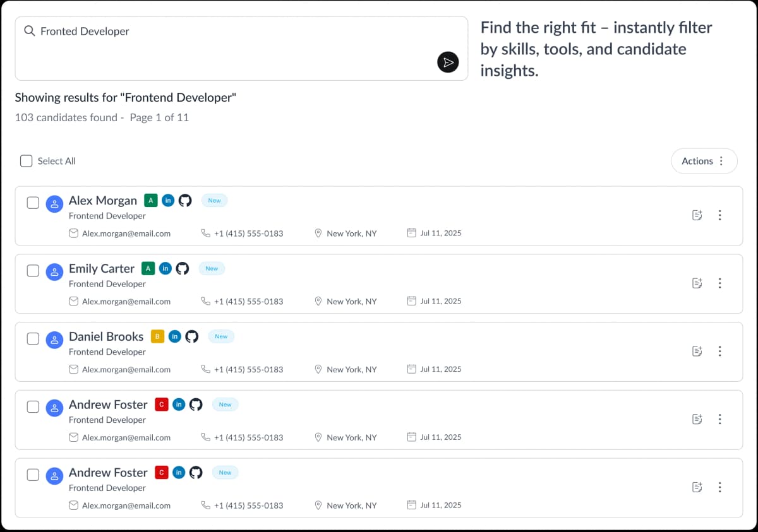Click the yellow B grade badge for Daniel Brooks
The width and height of the screenshot is (758, 532).
point(157,337)
